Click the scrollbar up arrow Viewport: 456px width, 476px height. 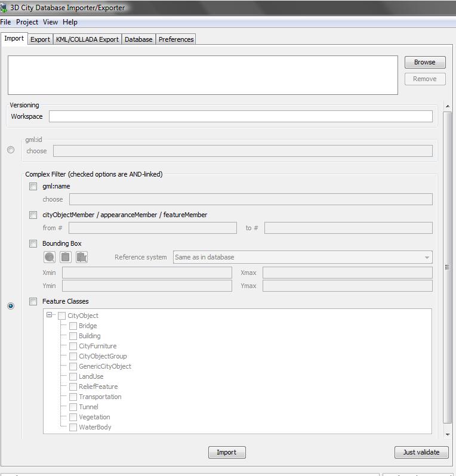click(x=448, y=107)
